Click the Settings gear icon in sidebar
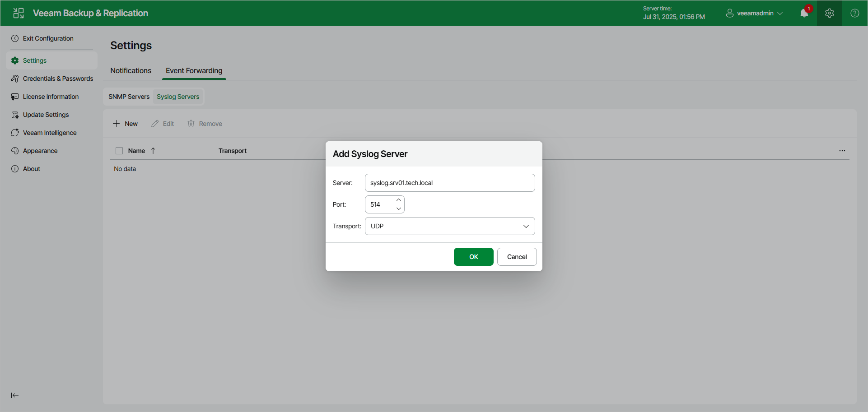Viewport: 868px width, 412px height. (x=15, y=60)
